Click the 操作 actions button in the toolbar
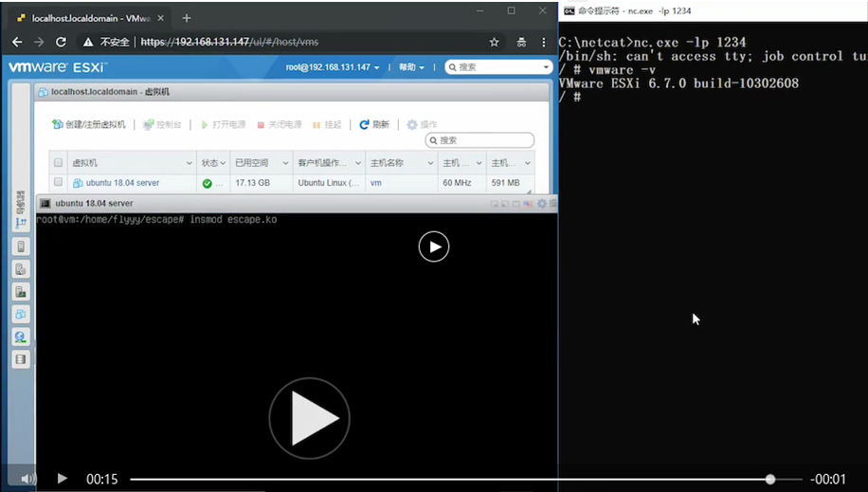This screenshot has height=492, width=868. click(x=423, y=125)
